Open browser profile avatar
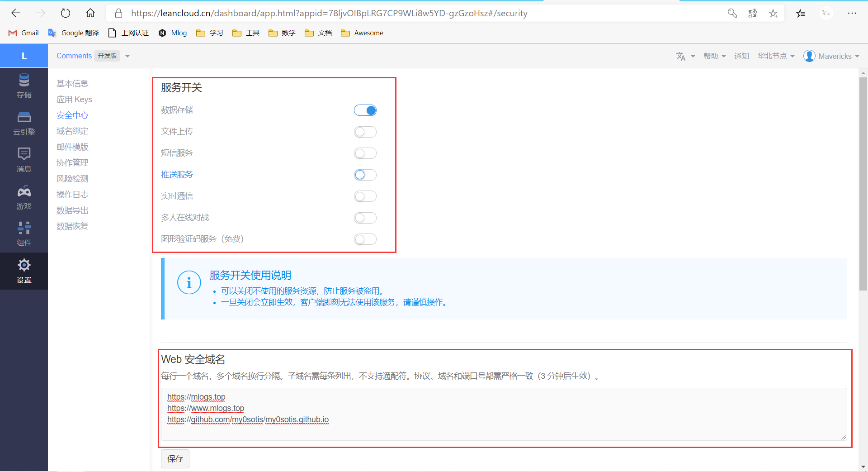Image resolution: width=868 pixels, height=472 pixels. (826, 13)
